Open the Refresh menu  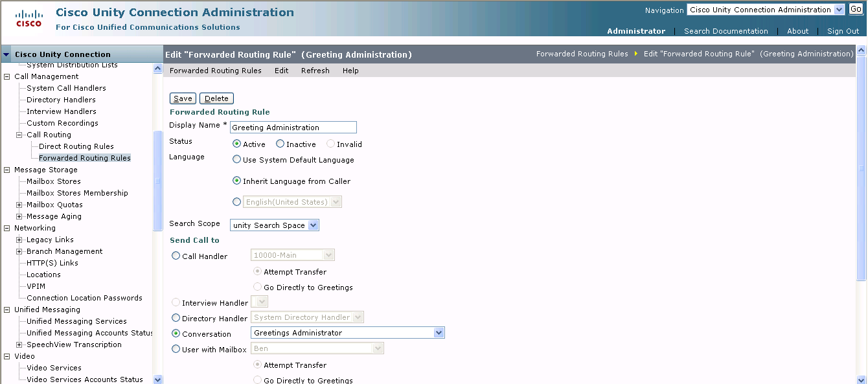[315, 71]
